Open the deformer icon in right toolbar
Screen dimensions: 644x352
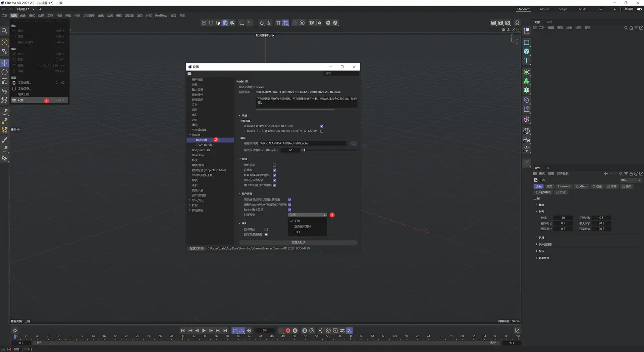pyautogui.click(x=527, y=100)
